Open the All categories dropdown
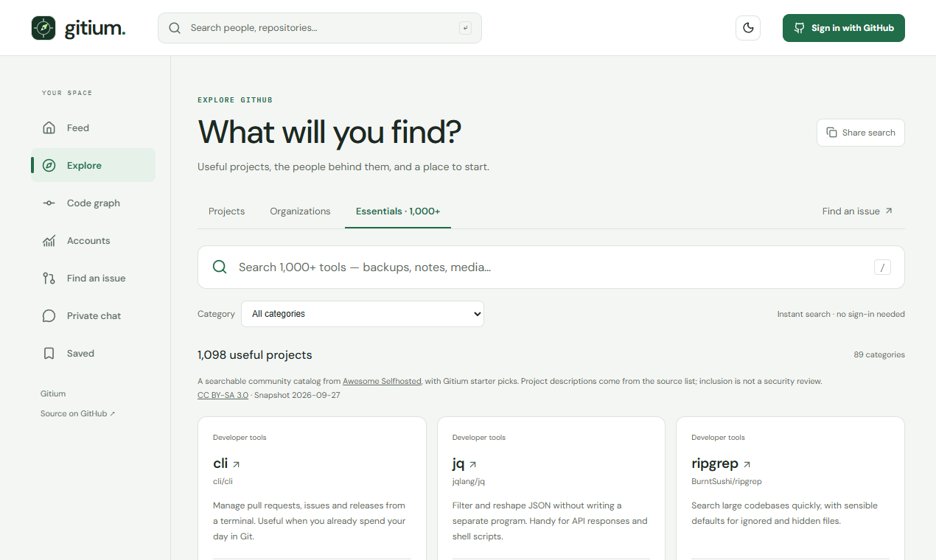Viewport: 936px width, 560px height. click(363, 314)
